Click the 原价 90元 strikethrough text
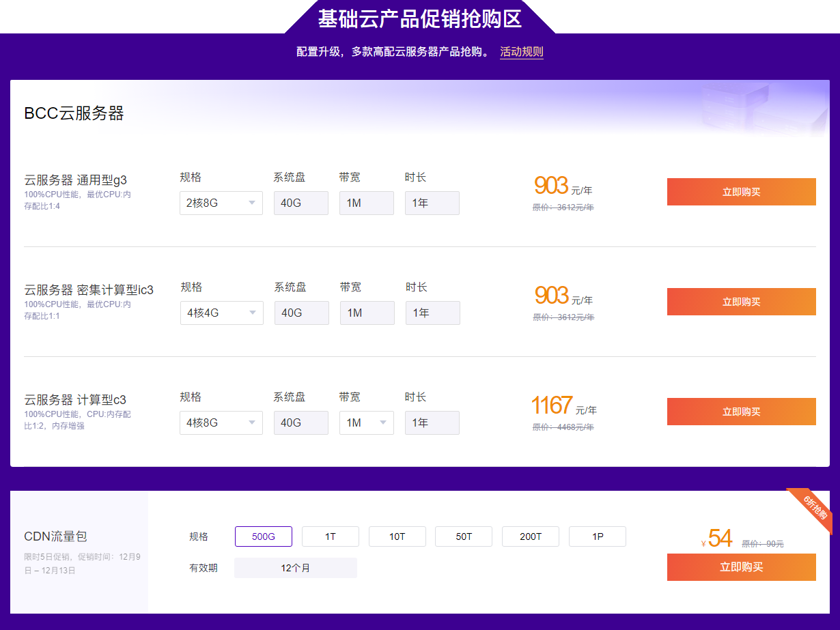 (x=763, y=544)
